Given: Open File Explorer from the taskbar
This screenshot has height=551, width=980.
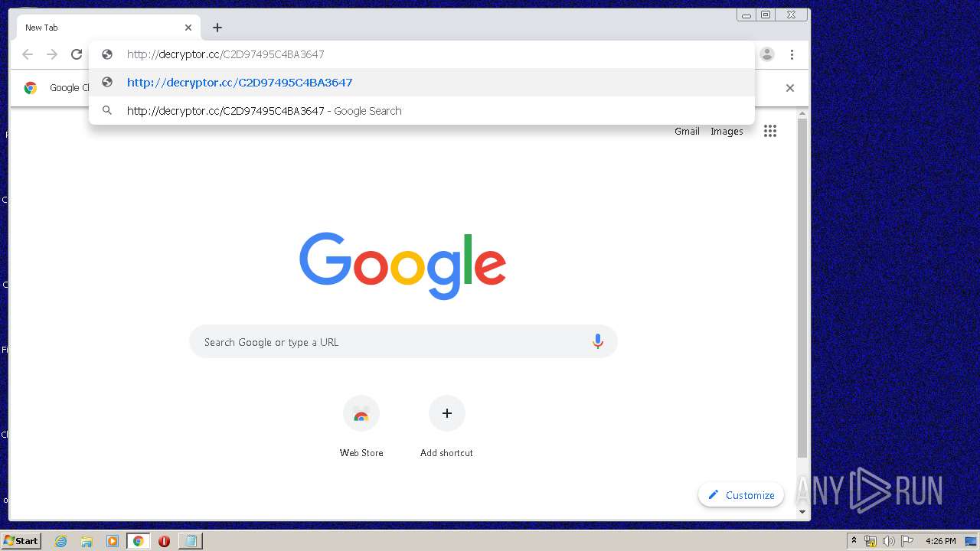Looking at the screenshot, I should tap(87, 541).
